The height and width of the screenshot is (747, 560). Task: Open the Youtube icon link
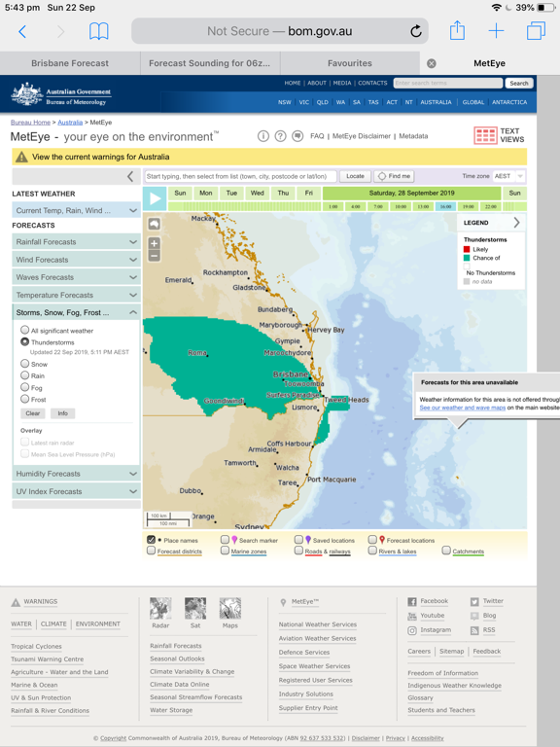412,616
